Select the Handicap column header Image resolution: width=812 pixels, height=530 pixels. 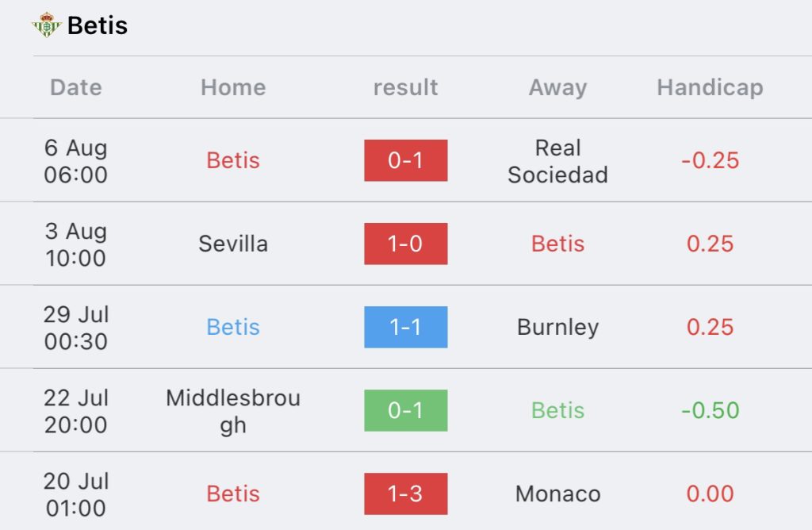tap(710, 87)
